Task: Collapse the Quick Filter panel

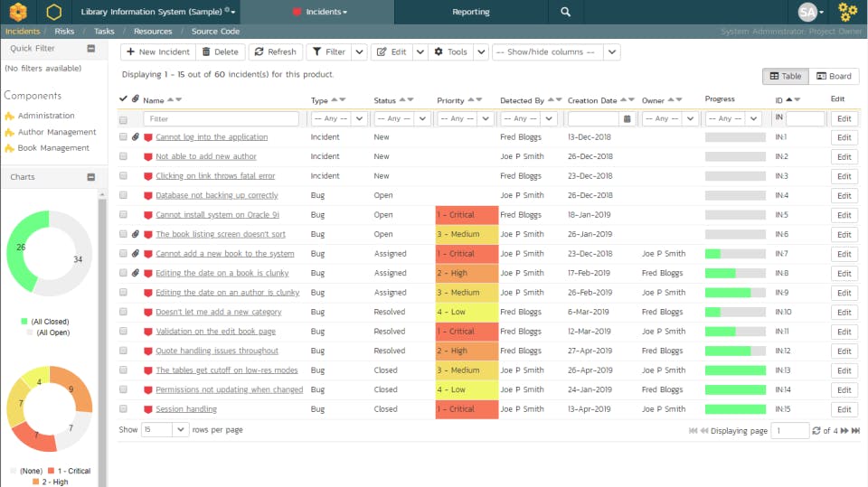Action: tap(90, 49)
